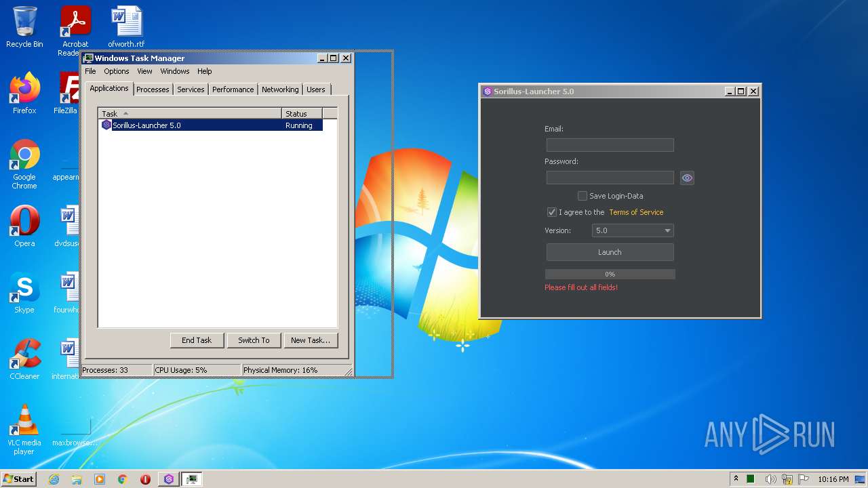Select the Sorillus-Launcher 5.0 task row
868x488 pixels.
[211, 125]
